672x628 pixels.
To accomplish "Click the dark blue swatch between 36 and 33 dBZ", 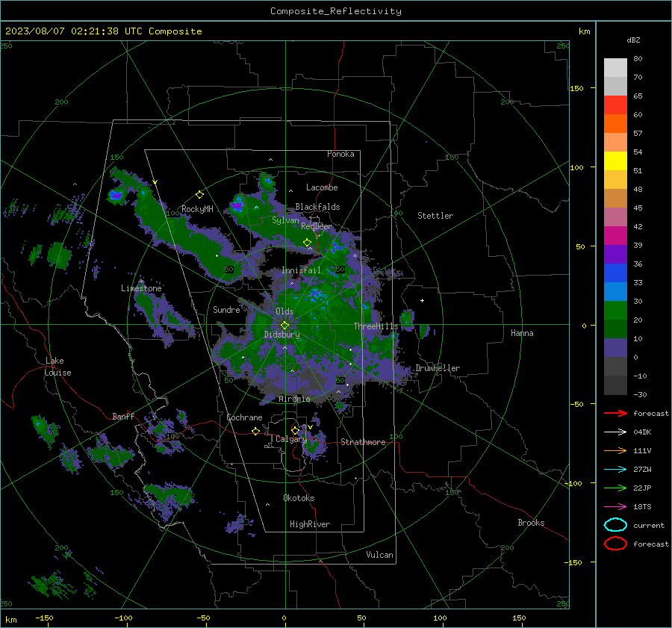I will pos(615,273).
